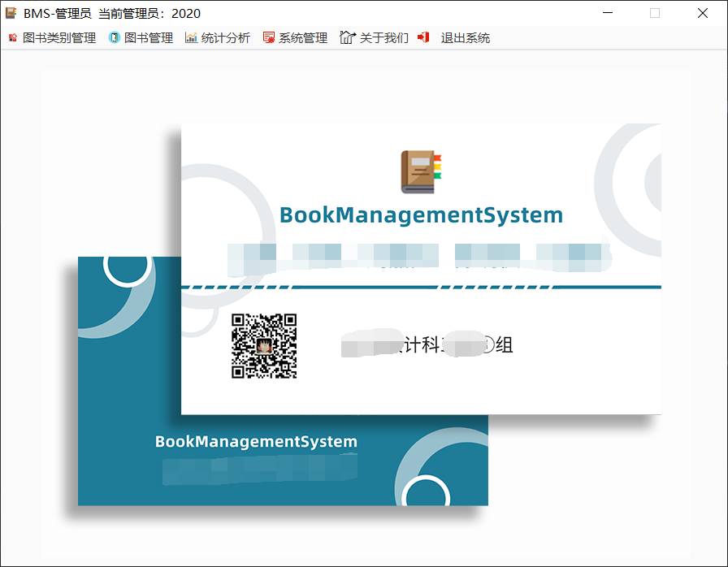Switch to 图书类别管理 from the menu bar

pos(58,37)
